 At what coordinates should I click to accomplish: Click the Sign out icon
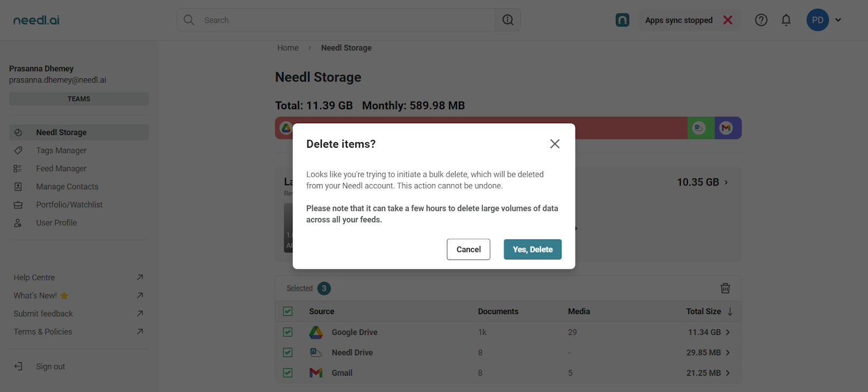pyautogui.click(x=18, y=366)
